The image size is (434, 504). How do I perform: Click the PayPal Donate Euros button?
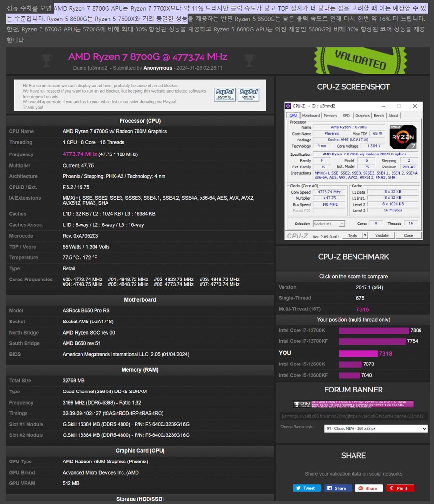pos(248,95)
